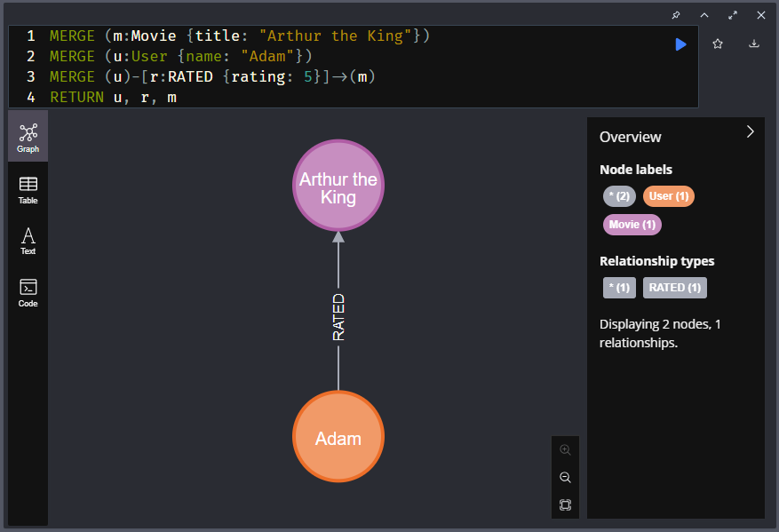Run the Cypher query with play button
This screenshot has height=532, width=779.
pyautogui.click(x=680, y=44)
